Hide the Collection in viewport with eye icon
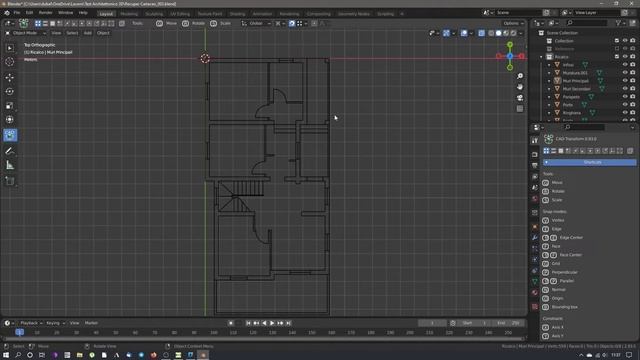 [625, 41]
